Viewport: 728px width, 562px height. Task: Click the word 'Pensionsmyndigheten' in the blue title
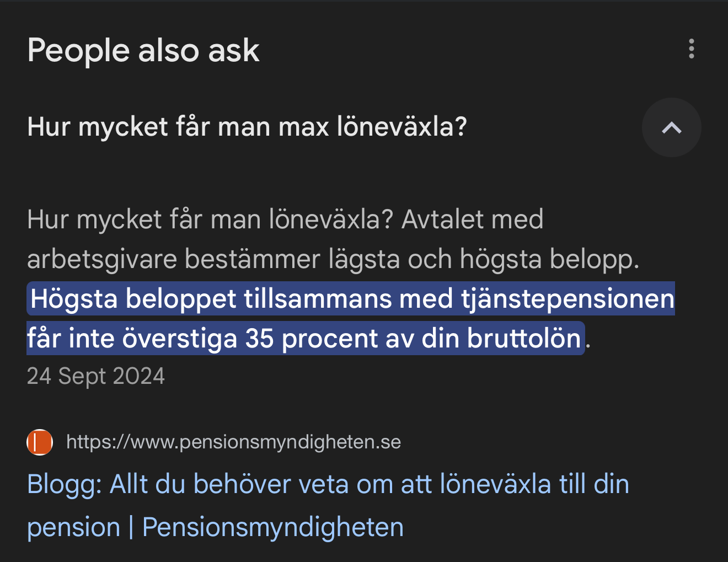tap(273, 527)
